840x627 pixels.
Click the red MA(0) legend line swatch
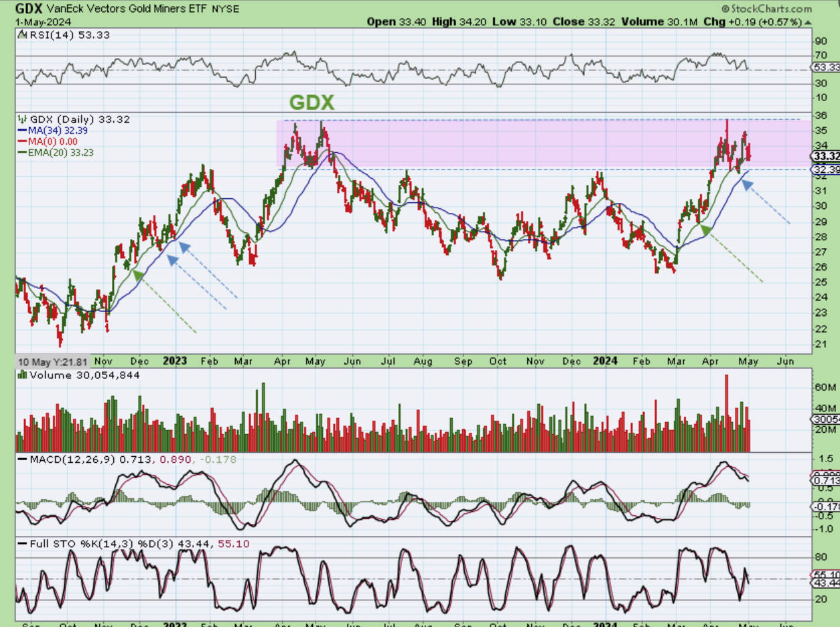pos(21,141)
